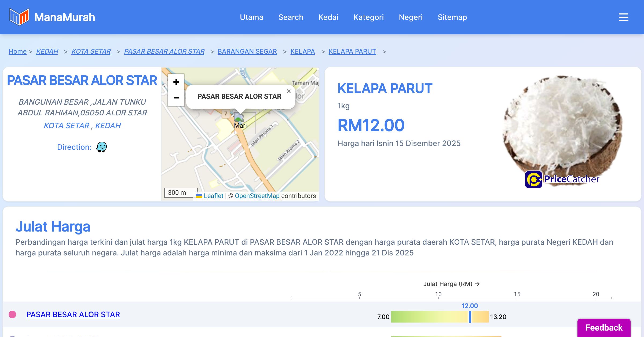Click the pink dot beside Pasar Besar

click(x=12, y=314)
